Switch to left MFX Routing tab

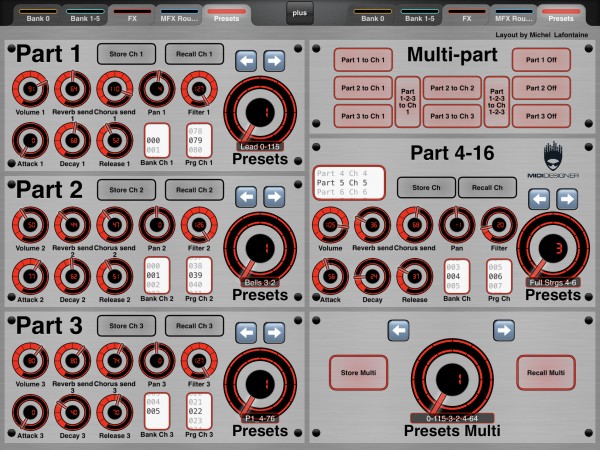tap(179, 15)
